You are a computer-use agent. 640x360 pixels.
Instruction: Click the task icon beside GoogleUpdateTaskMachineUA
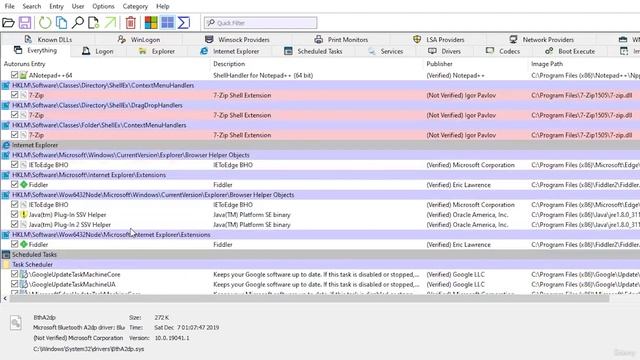click(24, 284)
